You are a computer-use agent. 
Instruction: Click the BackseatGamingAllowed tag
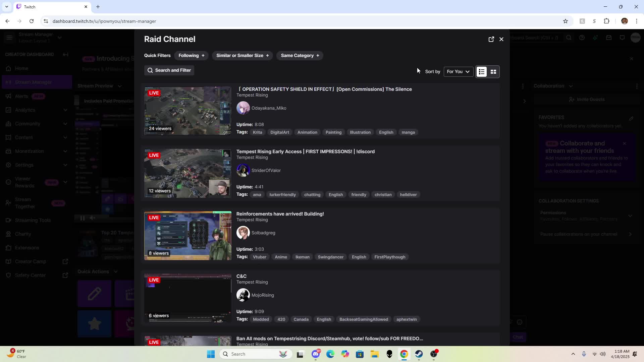tap(364, 319)
